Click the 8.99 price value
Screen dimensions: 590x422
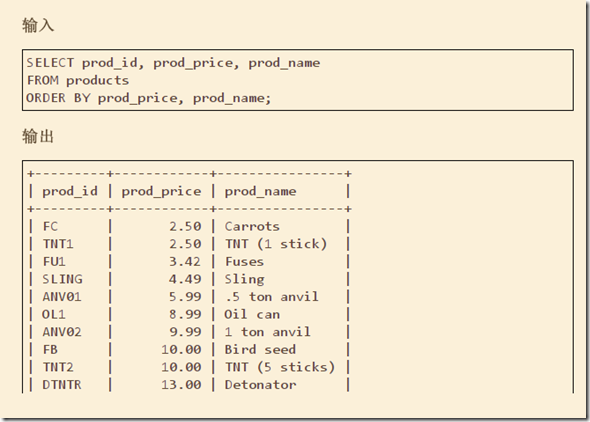pyautogui.click(x=185, y=314)
